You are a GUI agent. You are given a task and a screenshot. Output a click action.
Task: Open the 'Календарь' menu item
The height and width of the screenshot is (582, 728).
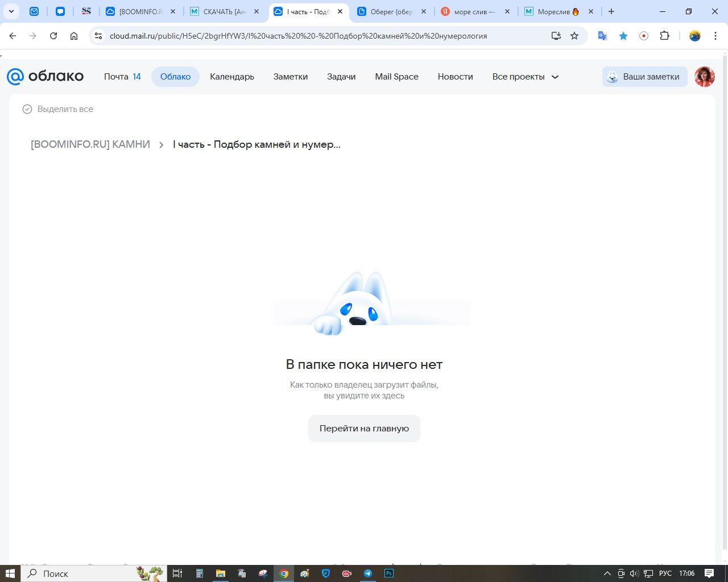coord(231,77)
